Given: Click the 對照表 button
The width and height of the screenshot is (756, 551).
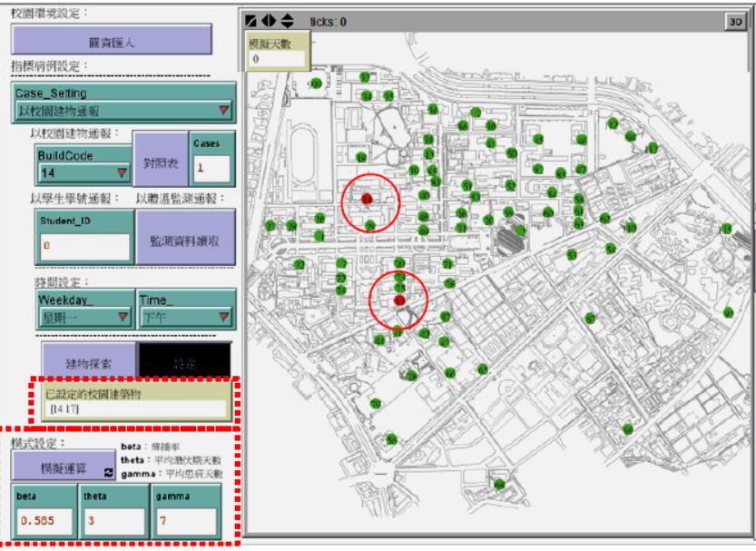Looking at the screenshot, I should [160, 163].
